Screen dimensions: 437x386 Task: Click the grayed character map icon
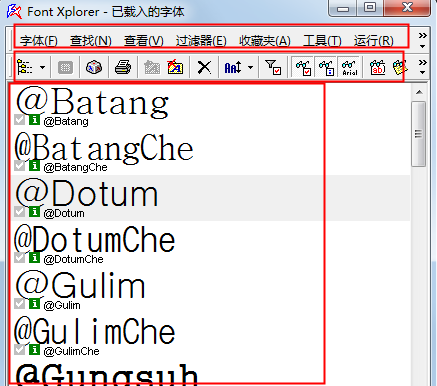click(65, 68)
